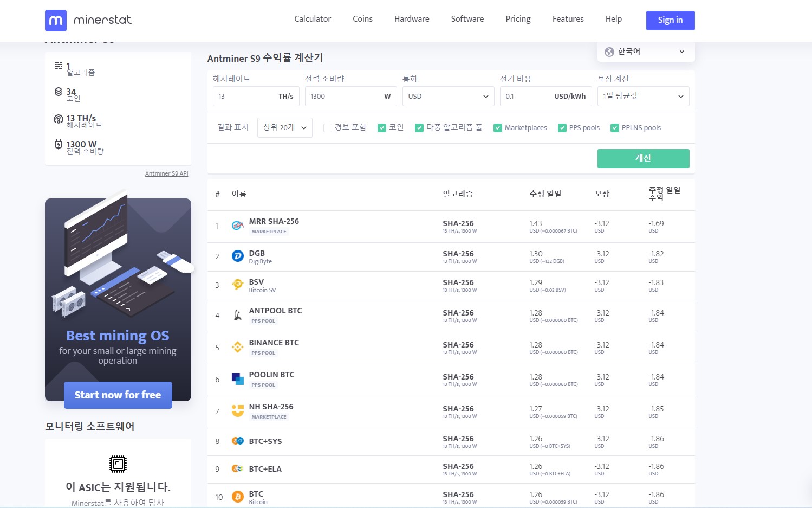The height and width of the screenshot is (508, 812).
Task: Click the Antpool BTC pool icon
Action: 237,315
